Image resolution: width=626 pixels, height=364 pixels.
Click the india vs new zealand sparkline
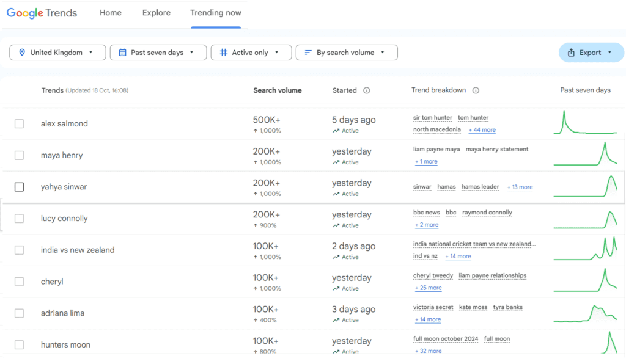pos(585,249)
